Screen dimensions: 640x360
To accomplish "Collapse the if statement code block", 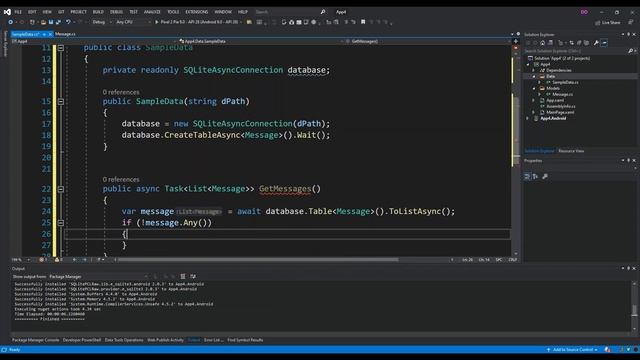I will [x=61, y=223].
